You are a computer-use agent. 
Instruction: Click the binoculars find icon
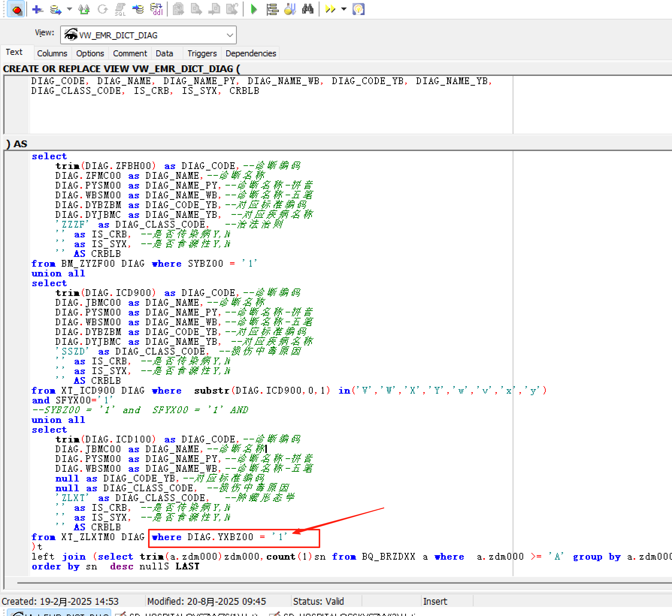point(307,9)
